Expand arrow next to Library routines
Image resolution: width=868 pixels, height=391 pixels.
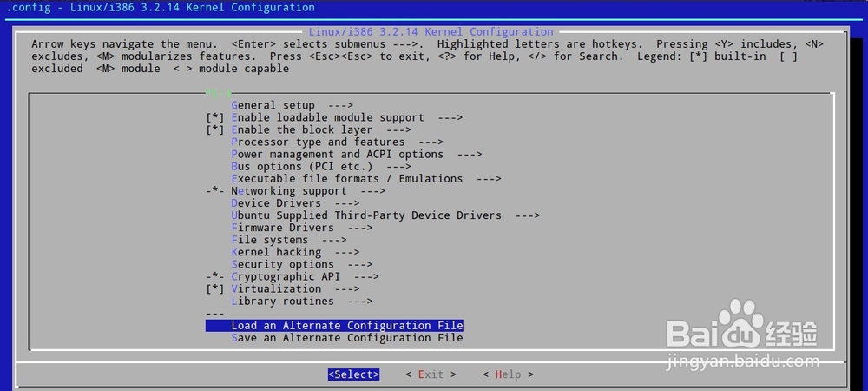click(x=360, y=301)
